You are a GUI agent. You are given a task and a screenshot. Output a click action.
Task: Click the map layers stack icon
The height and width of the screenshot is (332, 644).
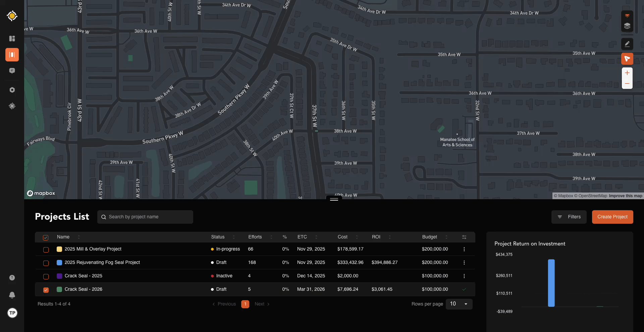pos(627,26)
